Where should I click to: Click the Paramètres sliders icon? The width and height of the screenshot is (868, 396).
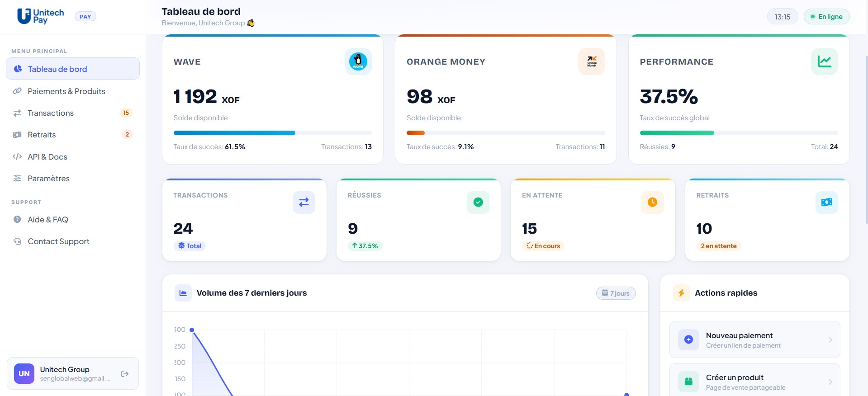[x=17, y=178]
